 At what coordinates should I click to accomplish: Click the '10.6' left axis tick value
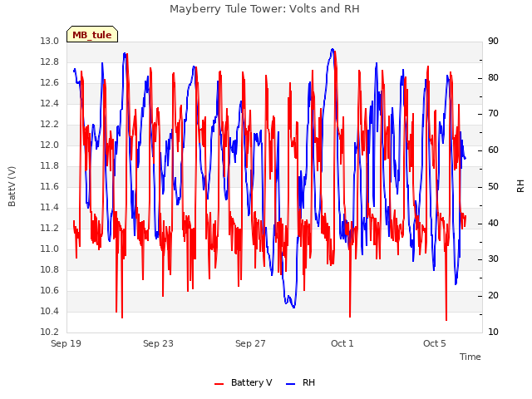click(x=50, y=291)
